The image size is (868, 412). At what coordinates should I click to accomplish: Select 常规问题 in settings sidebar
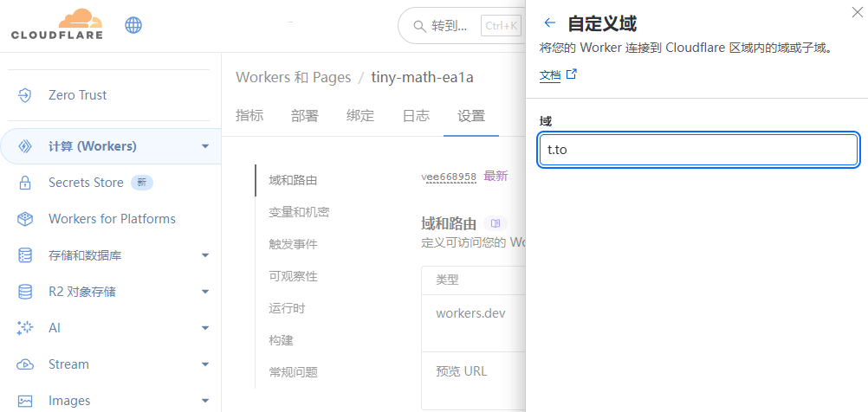[294, 373]
